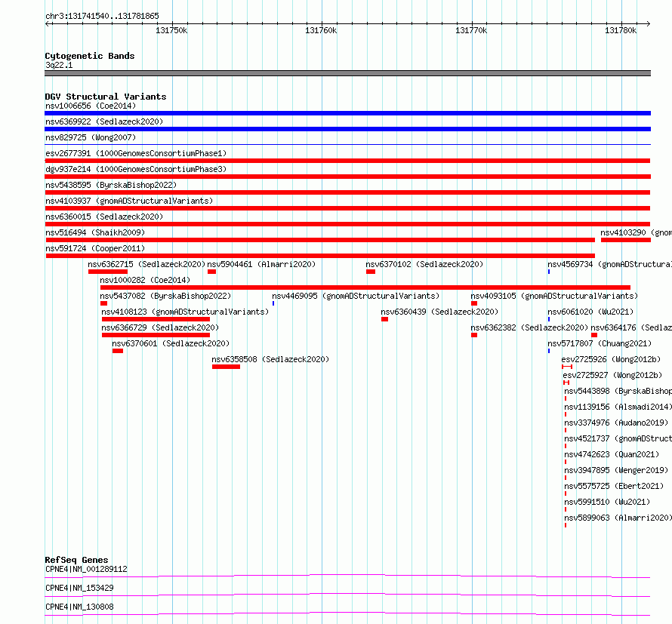
Task: Click nsv5991510 (Wu2021) label
Action: (607, 502)
